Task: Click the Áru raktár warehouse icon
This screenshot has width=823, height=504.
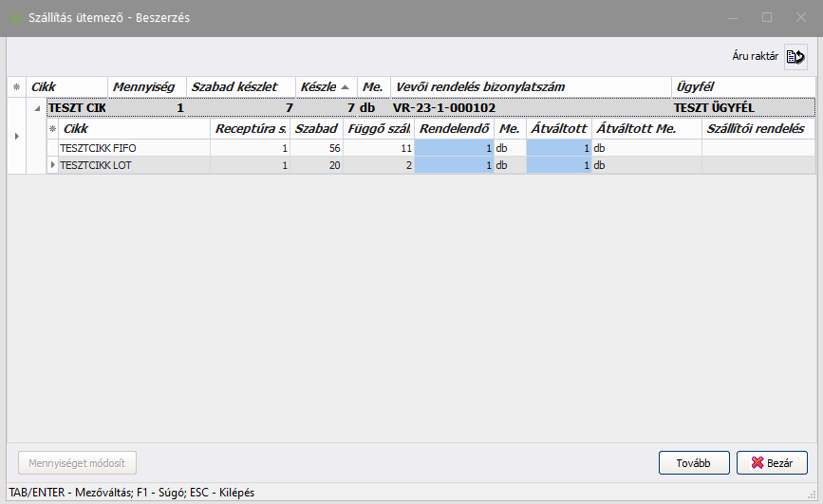Action: (795, 57)
